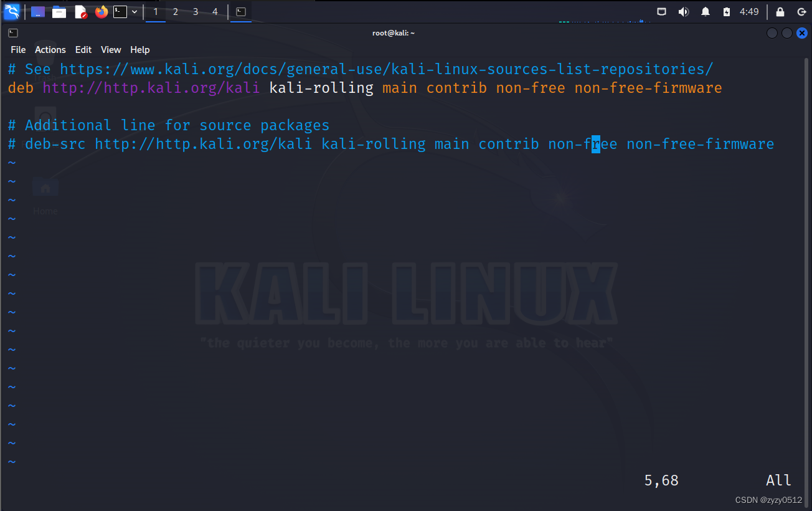Viewport: 812px width, 511px height.
Task: Click the 'All' scroll position indicator
Action: 778,480
